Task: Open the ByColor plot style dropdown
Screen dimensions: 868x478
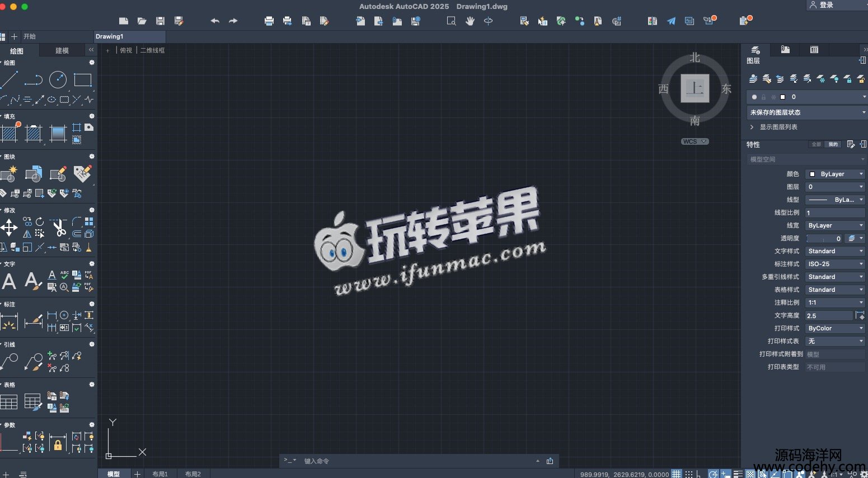Action: coord(835,328)
